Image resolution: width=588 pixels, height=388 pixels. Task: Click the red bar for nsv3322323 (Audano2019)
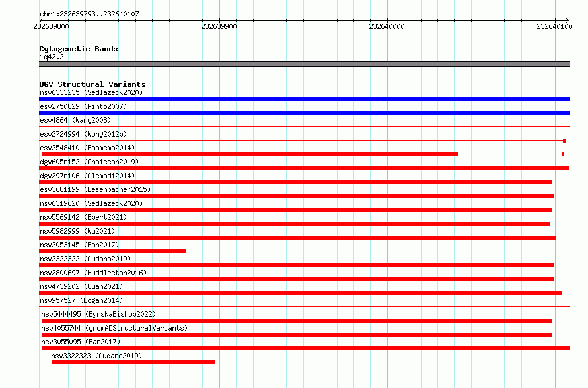(133, 362)
